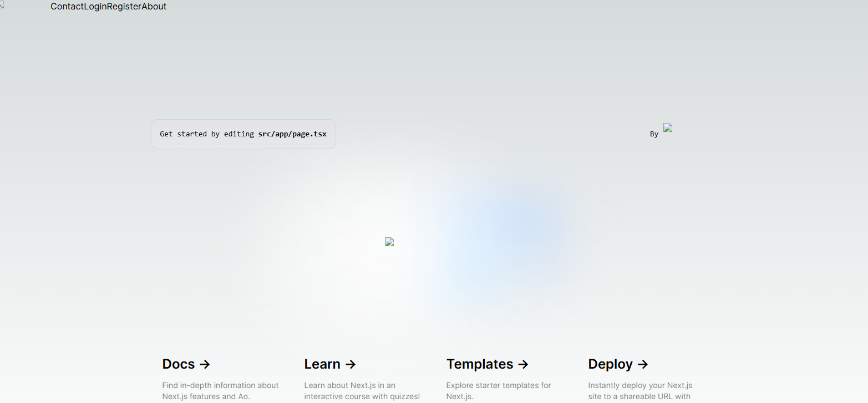
Task: Click the broken image in the page center
Action: (389, 242)
